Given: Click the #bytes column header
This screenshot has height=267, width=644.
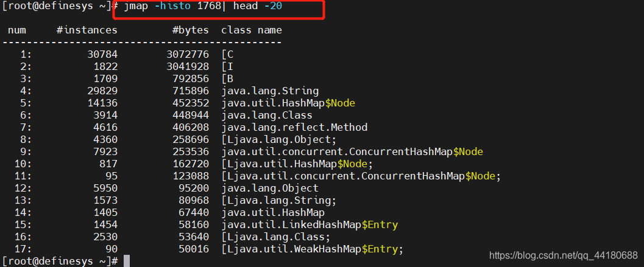Looking at the screenshot, I should [191, 30].
